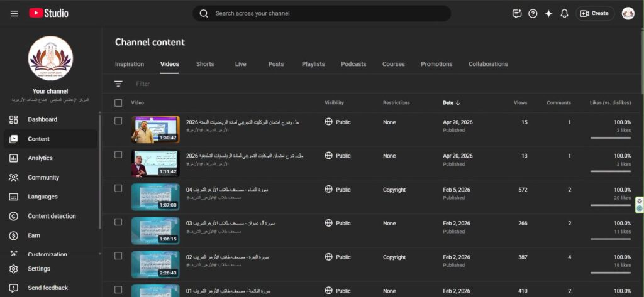Open Community in the sidebar
Screen dimensions: 644x297
click(50, 178)
